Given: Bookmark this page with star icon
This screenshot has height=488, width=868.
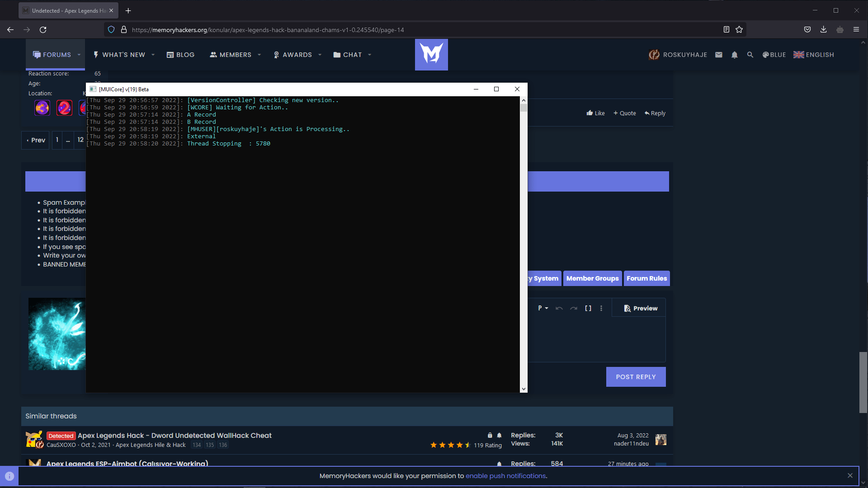Looking at the screenshot, I should pos(739,29).
